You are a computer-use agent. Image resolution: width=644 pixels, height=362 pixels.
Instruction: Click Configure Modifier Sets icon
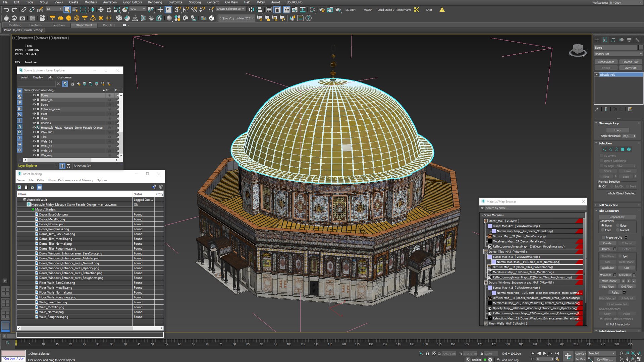pyautogui.click(x=630, y=109)
